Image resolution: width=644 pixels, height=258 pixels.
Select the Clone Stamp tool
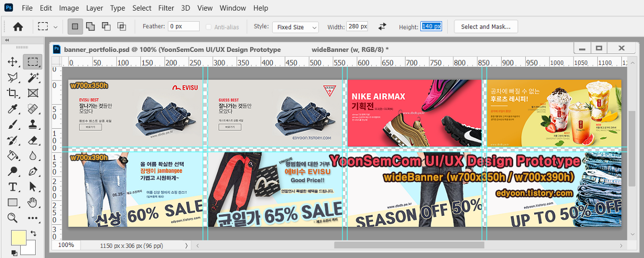[33, 124]
